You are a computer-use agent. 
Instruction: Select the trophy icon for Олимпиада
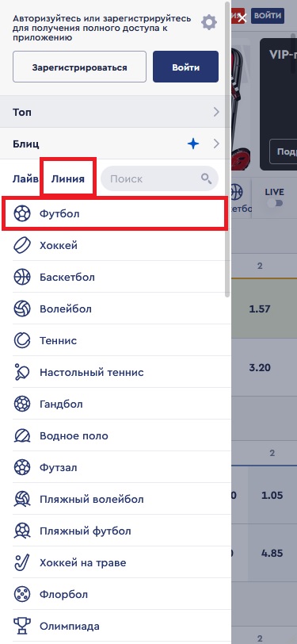[x=22, y=627]
